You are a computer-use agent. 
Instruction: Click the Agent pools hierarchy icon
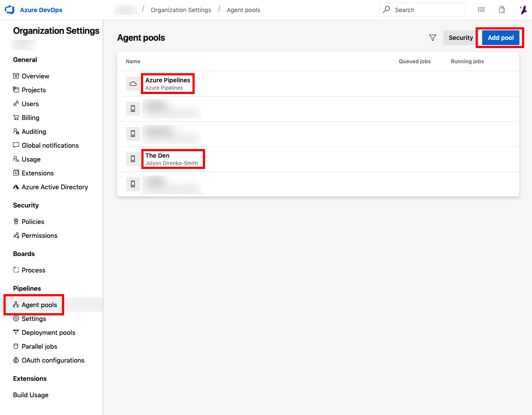pos(16,305)
